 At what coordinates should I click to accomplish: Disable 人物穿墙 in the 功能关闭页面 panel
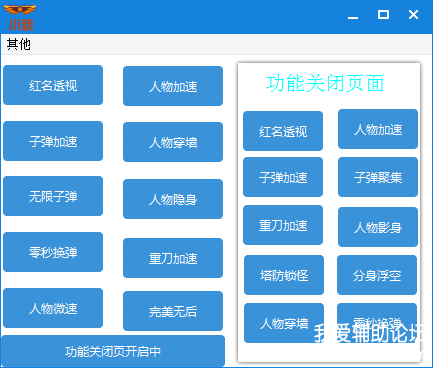[284, 323]
